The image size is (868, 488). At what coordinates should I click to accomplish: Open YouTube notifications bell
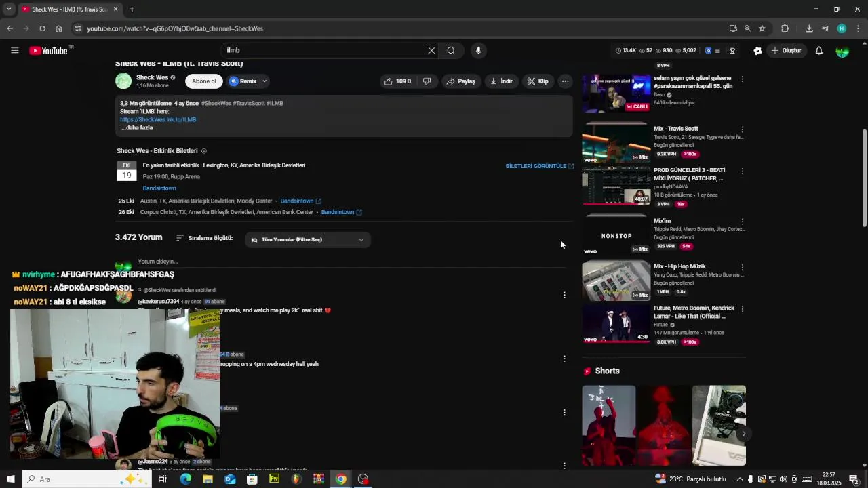(819, 51)
